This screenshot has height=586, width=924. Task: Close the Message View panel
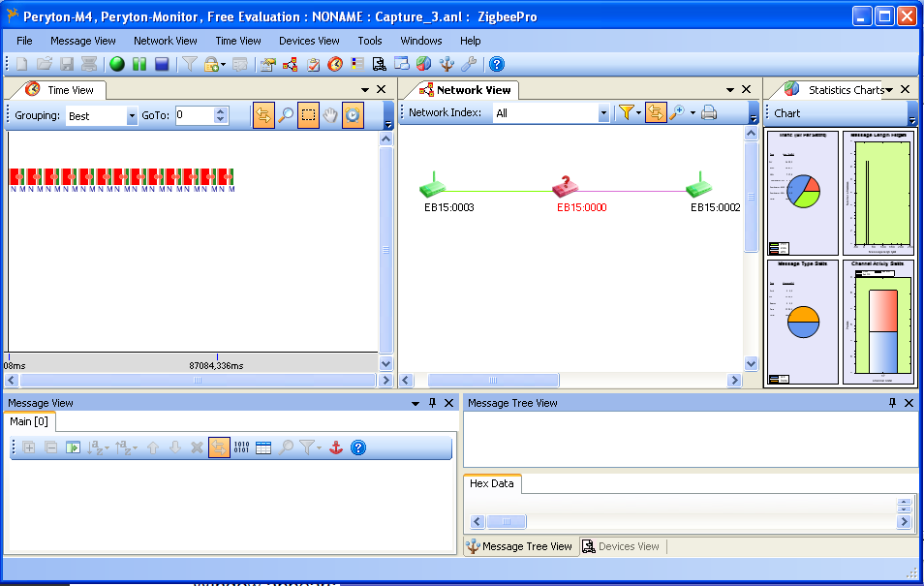(x=449, y=403)
